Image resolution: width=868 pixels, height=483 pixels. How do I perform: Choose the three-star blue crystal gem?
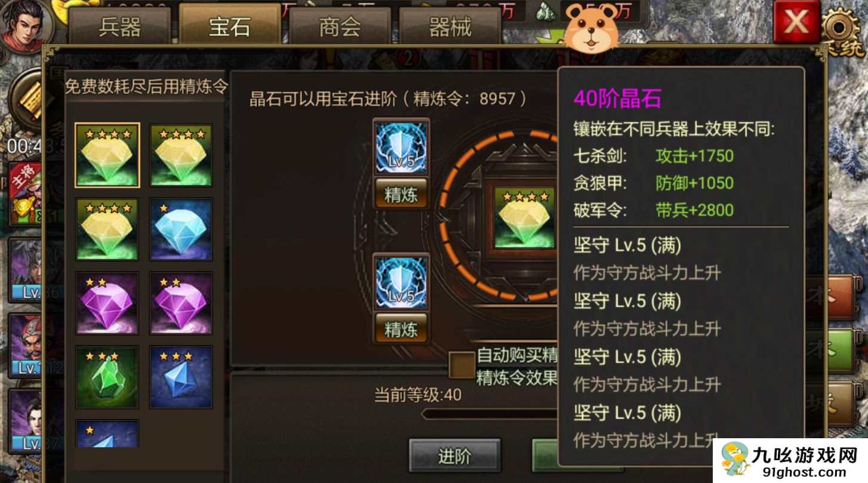[181, 377]
